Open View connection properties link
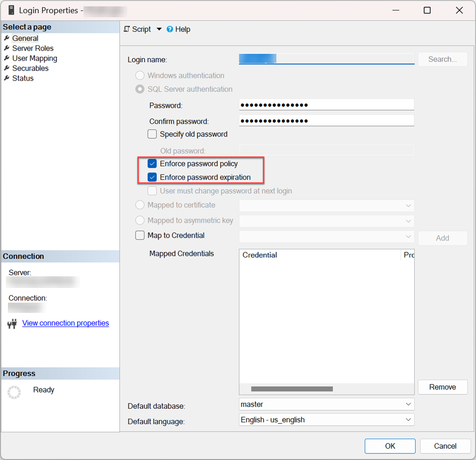The image size is (476, 460). pyautogui.click(x=65, y=323)
